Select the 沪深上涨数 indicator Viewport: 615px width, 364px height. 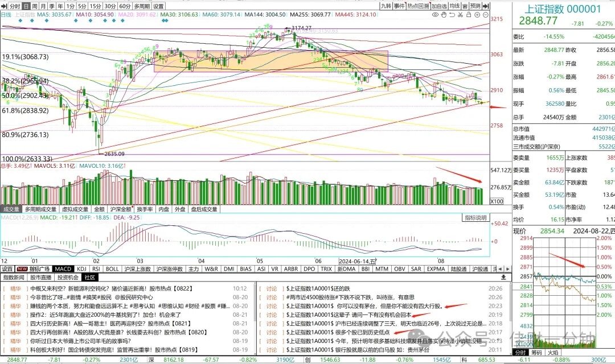pyautogui.click(x=138, y=269)
